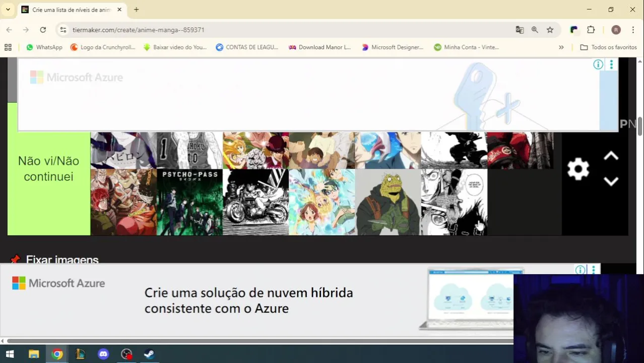
Task: Open browser extensions puzzle icon
Action: [591, 30]
